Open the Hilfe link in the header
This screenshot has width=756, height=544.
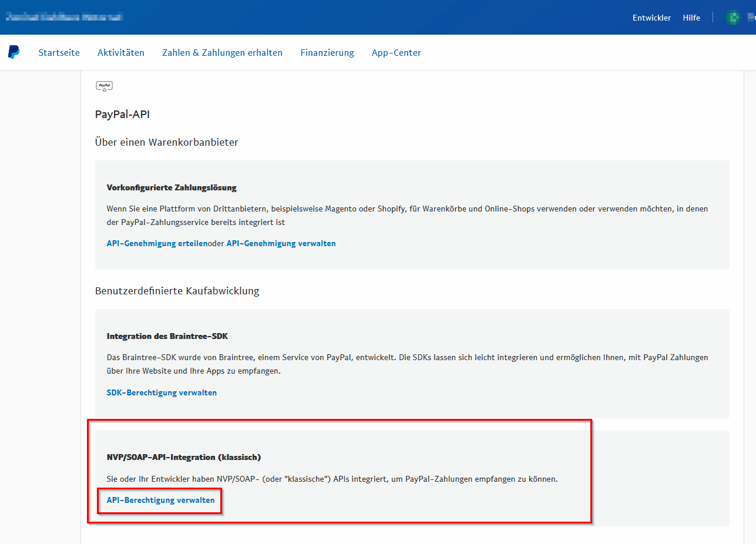pyautogui.click(x=691, y=18)
